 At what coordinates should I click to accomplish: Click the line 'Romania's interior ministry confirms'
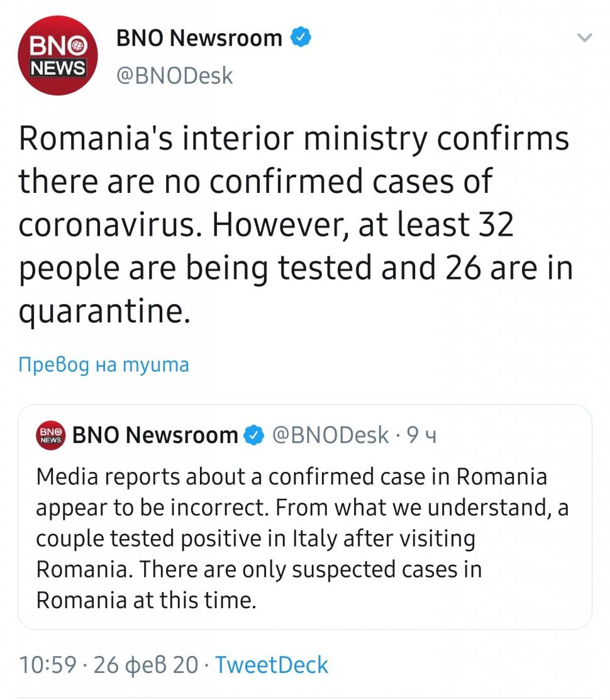click(294, 139)
